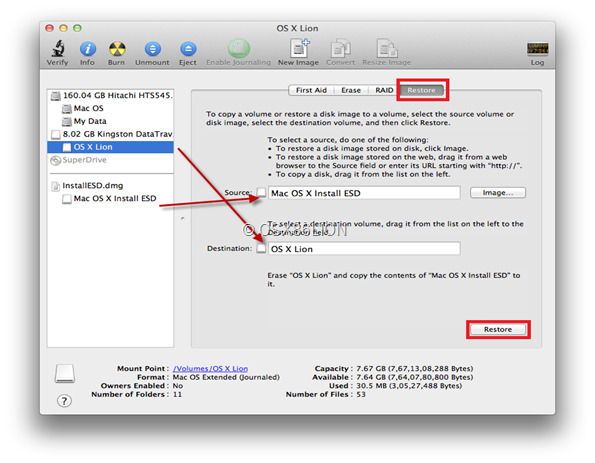Select the OS X Lion volume in sidebar
595x463 pixels.
(111, 147)
